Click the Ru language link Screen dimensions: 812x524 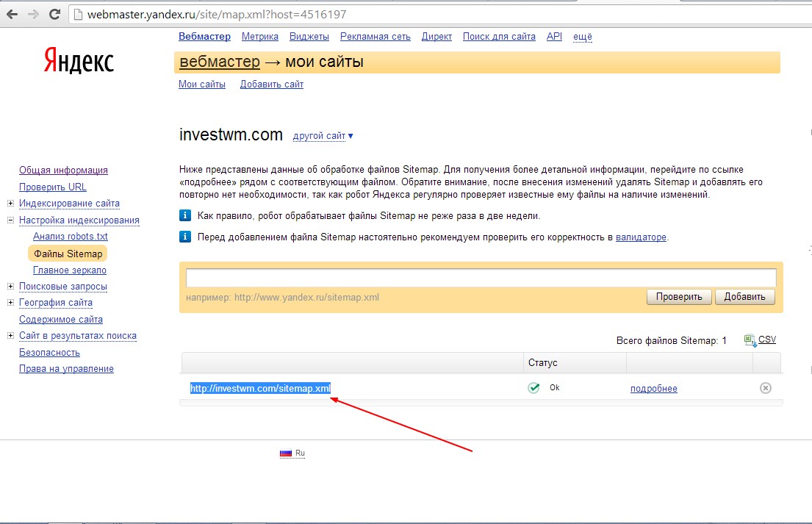(300, 453)
